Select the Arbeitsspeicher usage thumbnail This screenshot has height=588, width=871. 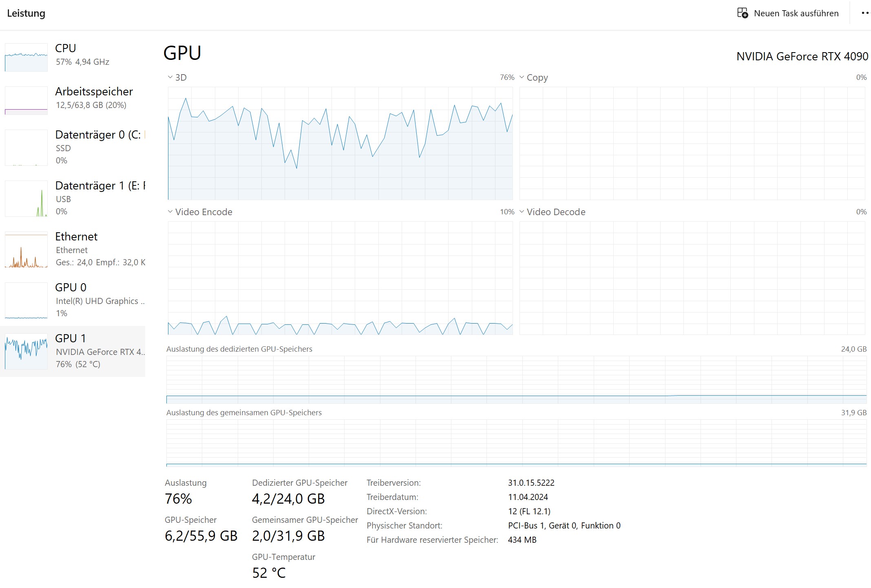pos(26,101)
